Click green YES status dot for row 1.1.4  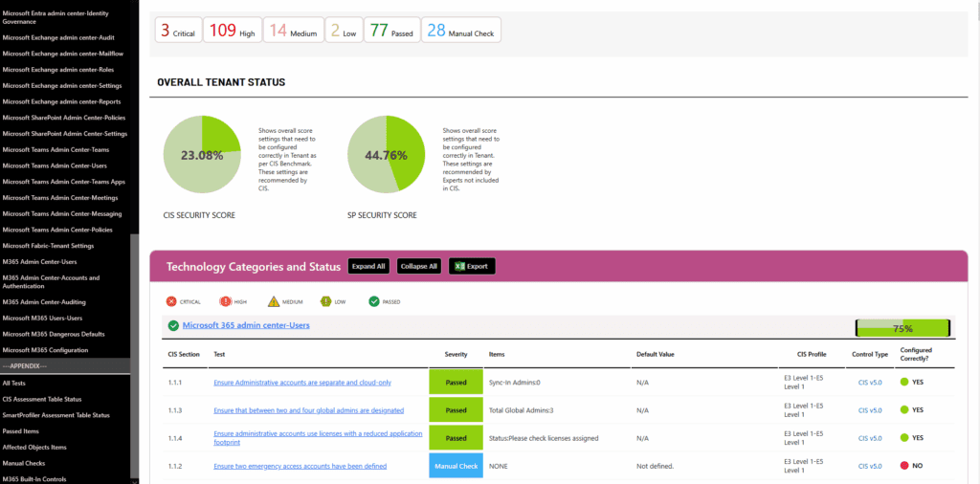[903, 438]
